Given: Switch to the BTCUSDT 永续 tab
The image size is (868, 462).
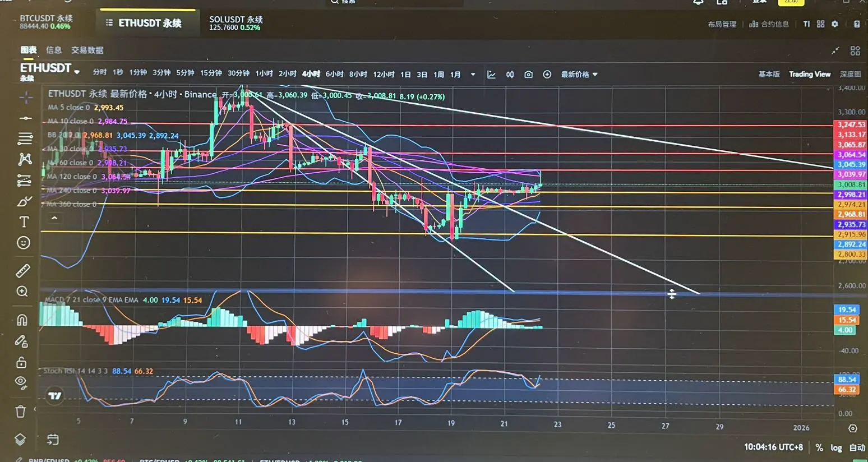Looking at the screenshot, I should pyautogui.click(x=46, y=22).
